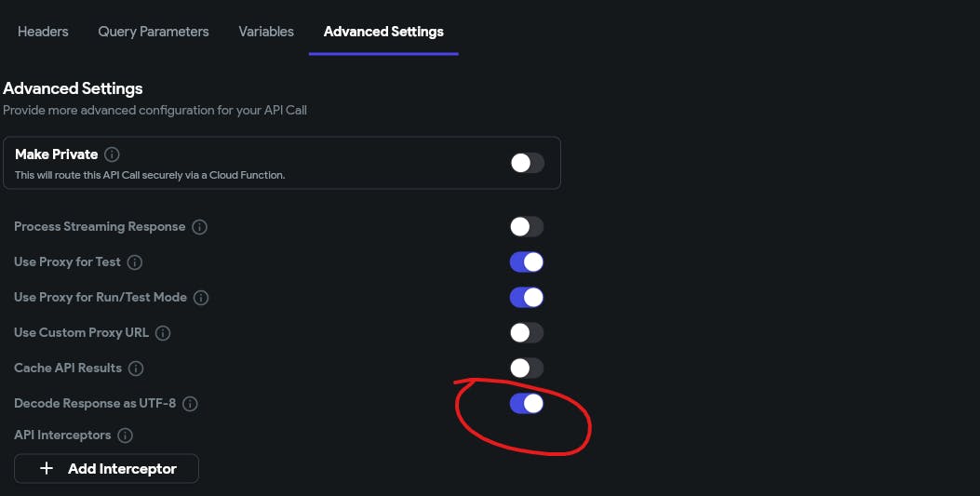This screenshot has width=980, height=496.
Task: Turn off Use Proxy for Run/Test Mode
Action: coord(526,298)
